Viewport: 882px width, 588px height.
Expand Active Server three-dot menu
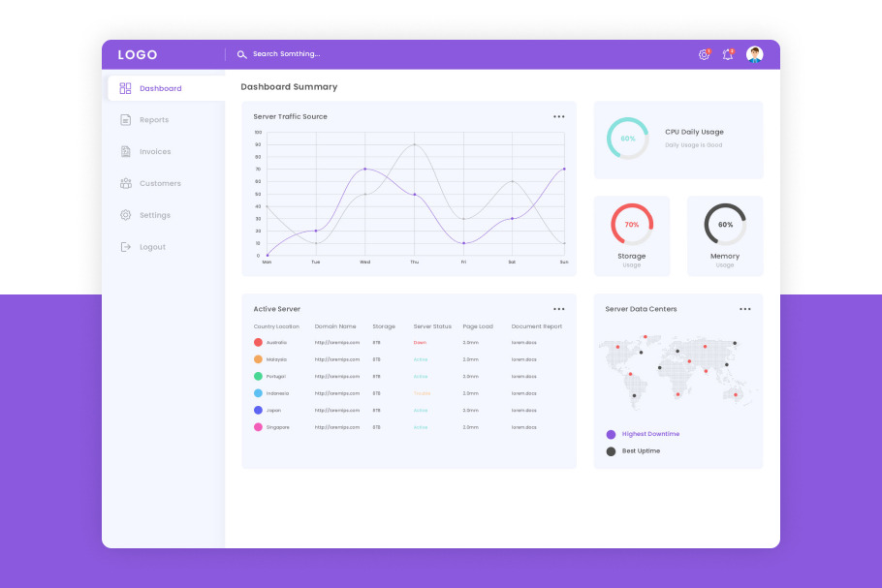coord(558,309)
